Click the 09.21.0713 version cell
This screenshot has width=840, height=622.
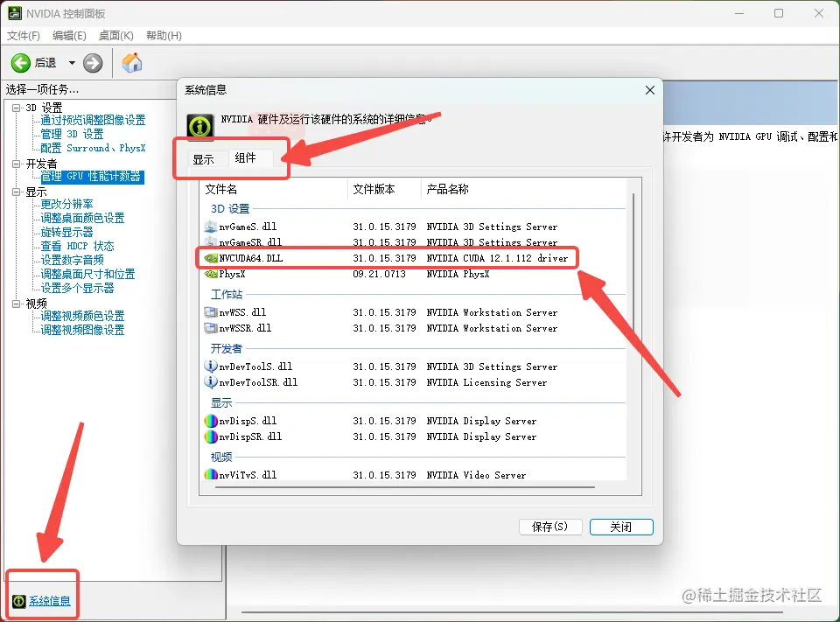coord(379,274)
